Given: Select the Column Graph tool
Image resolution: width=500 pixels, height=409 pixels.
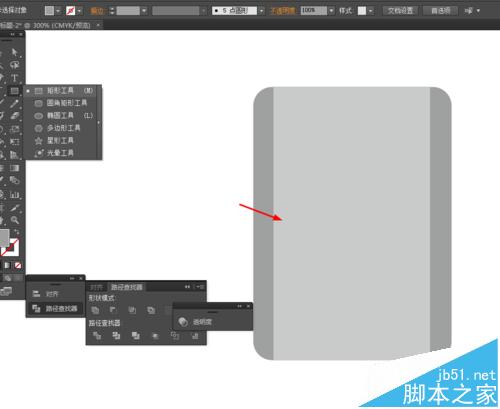Looking at the screenshot, I should coord(15,194).
